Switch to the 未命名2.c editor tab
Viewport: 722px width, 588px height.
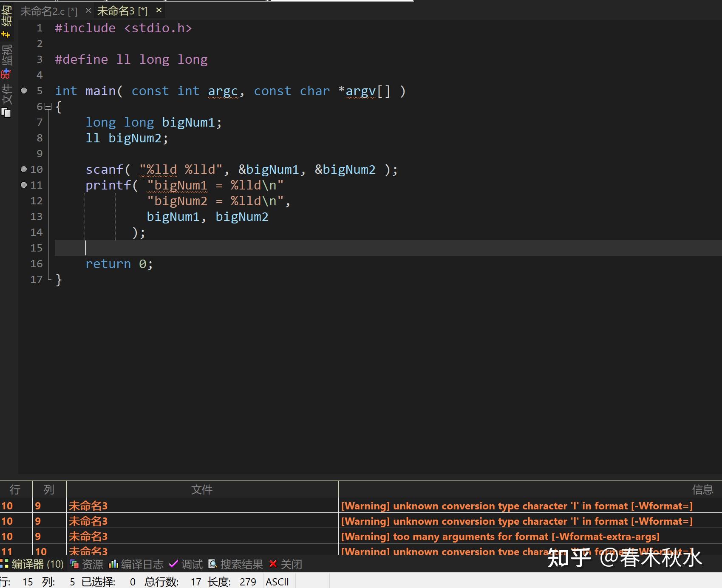(x=48, y=11)
